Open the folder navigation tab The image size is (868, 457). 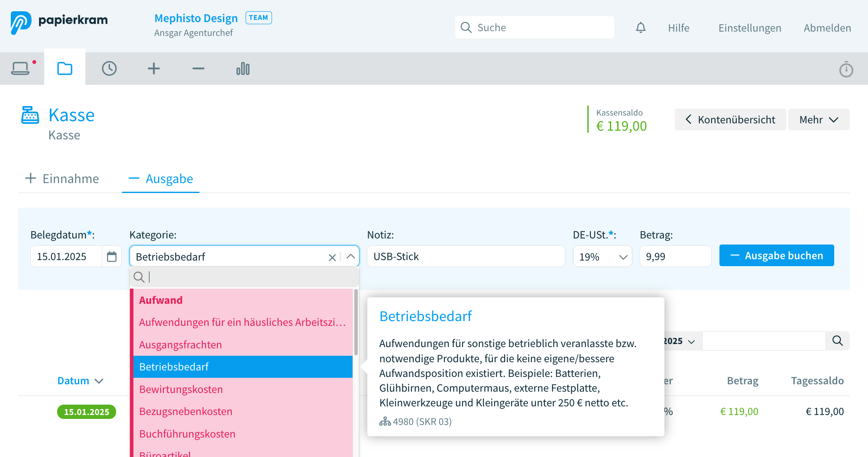[65, 68]
